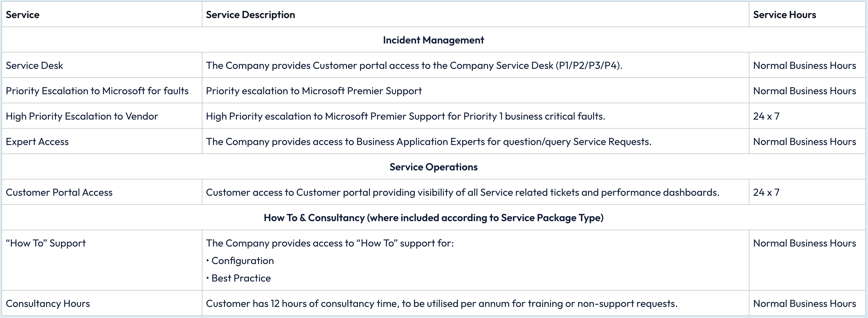Click the Service Desk portal access description

414,65
